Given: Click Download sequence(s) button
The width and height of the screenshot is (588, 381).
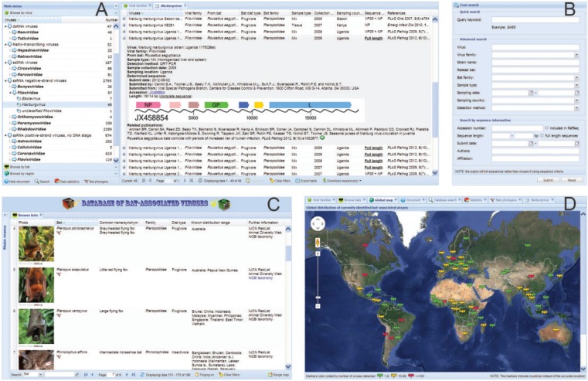Looking at the screenshot, I should click(342, 181).
